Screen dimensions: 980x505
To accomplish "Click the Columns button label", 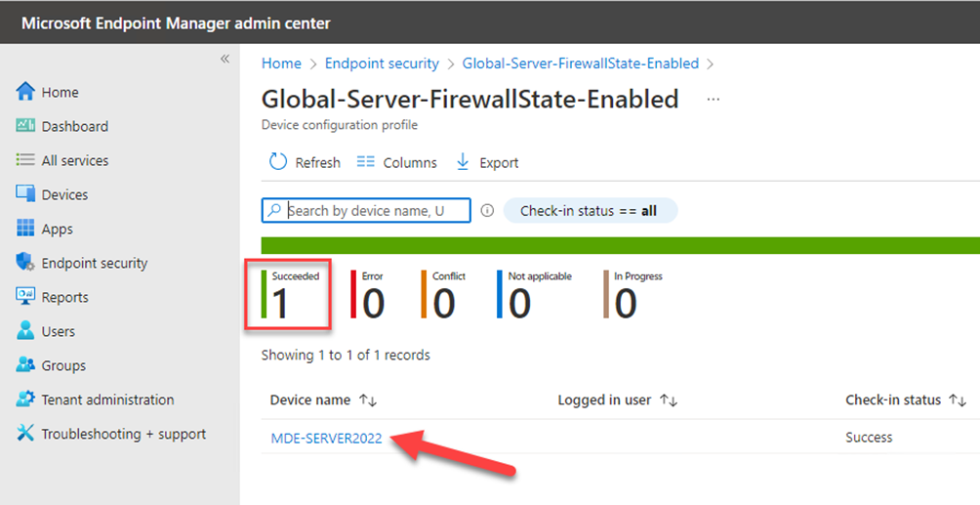I will [x=410, y=163].
